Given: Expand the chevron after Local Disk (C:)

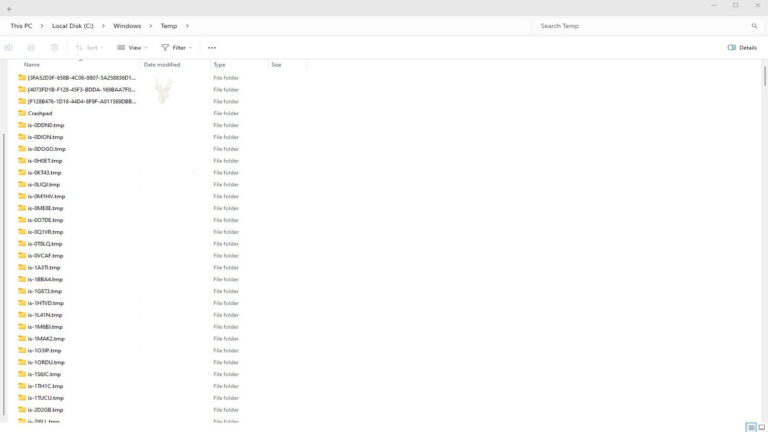Looking at the screenshot, I should coord(103,26).
